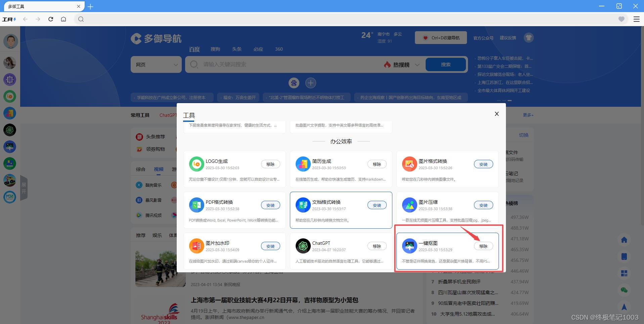
Task: Open the 更多+ link
Action: (x=528, y=115)
